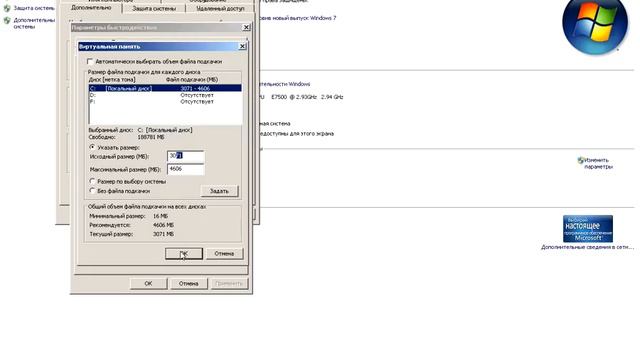This screenshot has width=640, height=360.
Task: Click shield icon beside 'Дополнительные' sidebar link
Action: 7,20
